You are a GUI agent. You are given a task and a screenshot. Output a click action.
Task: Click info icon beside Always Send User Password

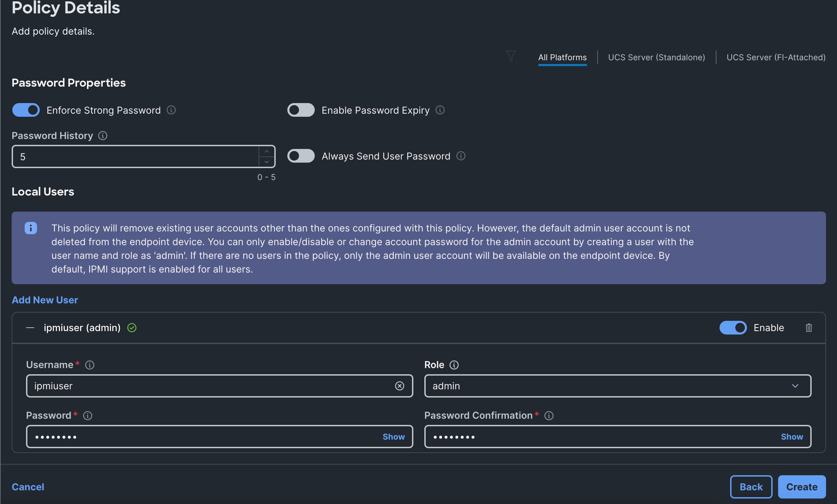461,156
